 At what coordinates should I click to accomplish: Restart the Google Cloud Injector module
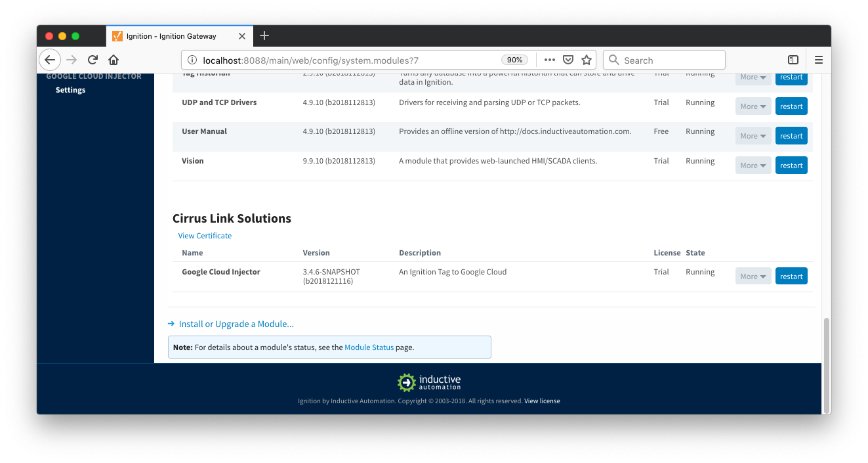click(x=791, y=276)
